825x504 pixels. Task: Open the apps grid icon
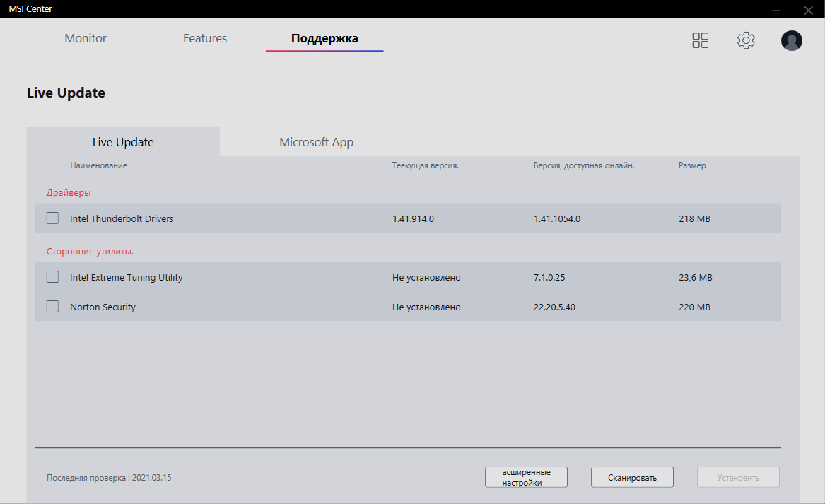(x=701, y=40)
